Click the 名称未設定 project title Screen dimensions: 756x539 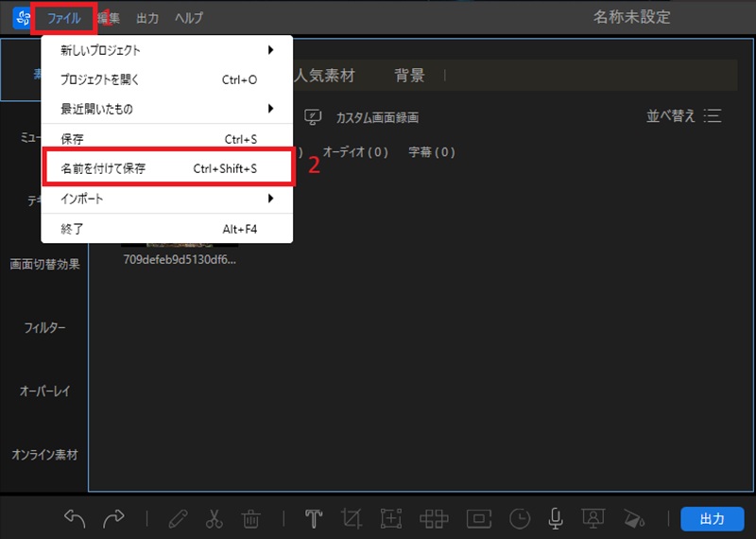[x=631, y=17]
